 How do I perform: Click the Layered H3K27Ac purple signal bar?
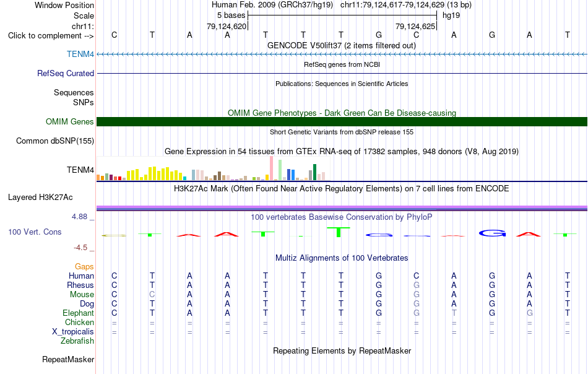pos(342,208)
